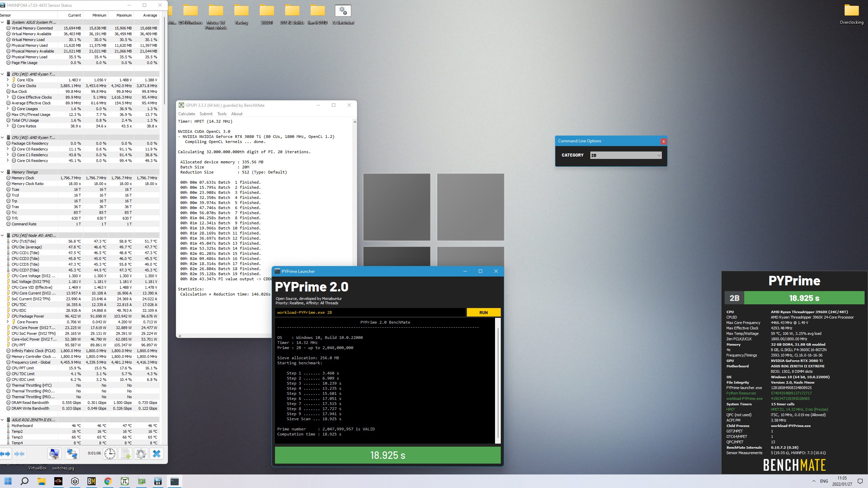Select the switches.jpg desktop file
868x488 pixels.
point(63,468)
